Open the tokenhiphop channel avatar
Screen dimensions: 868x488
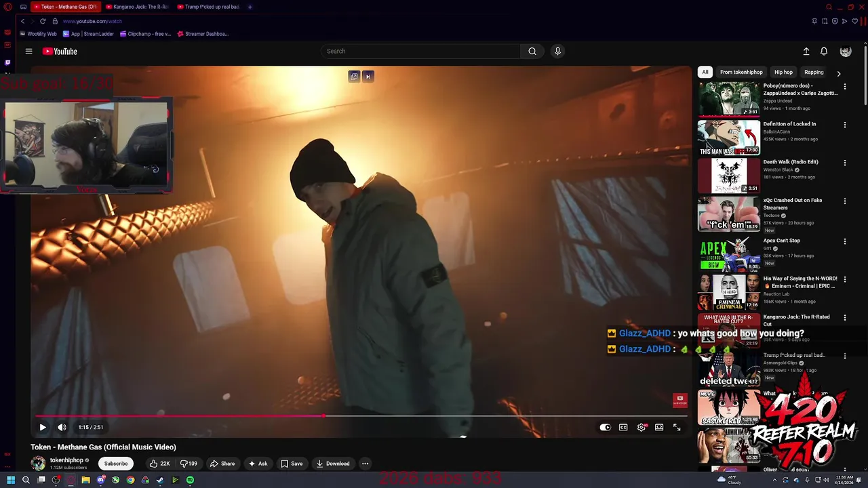(38, 464)
